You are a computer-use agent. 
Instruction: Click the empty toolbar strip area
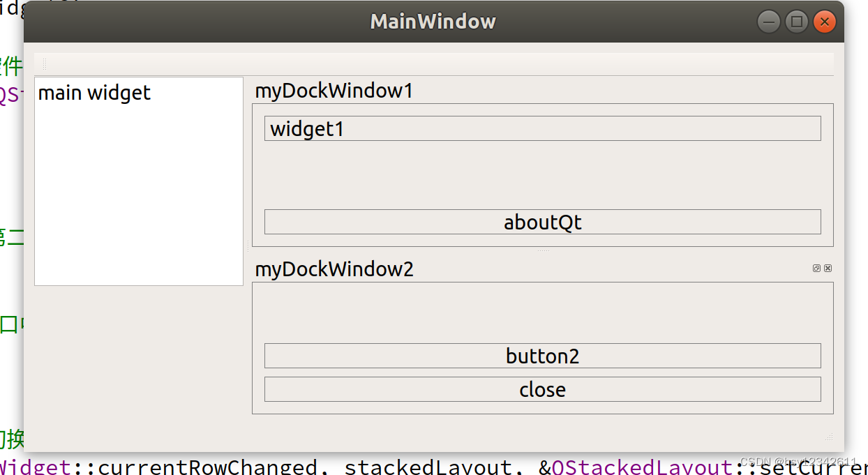point(440,64)
